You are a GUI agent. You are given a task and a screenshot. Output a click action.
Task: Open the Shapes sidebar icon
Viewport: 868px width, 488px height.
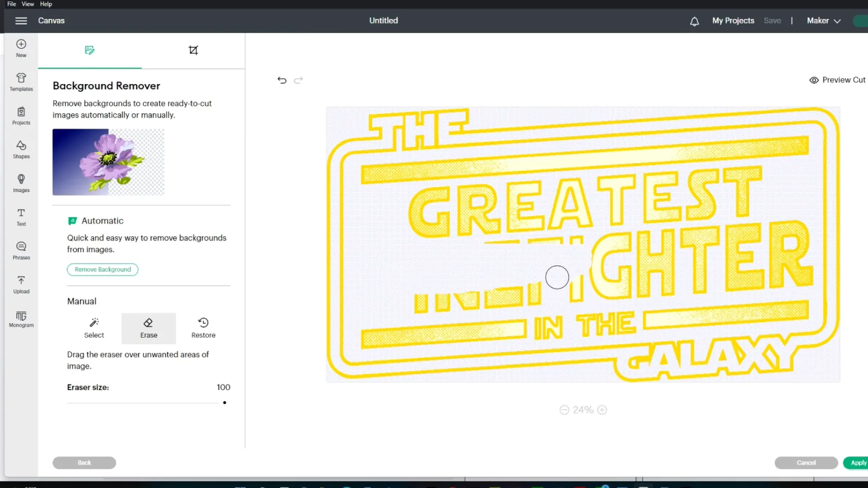21,149
